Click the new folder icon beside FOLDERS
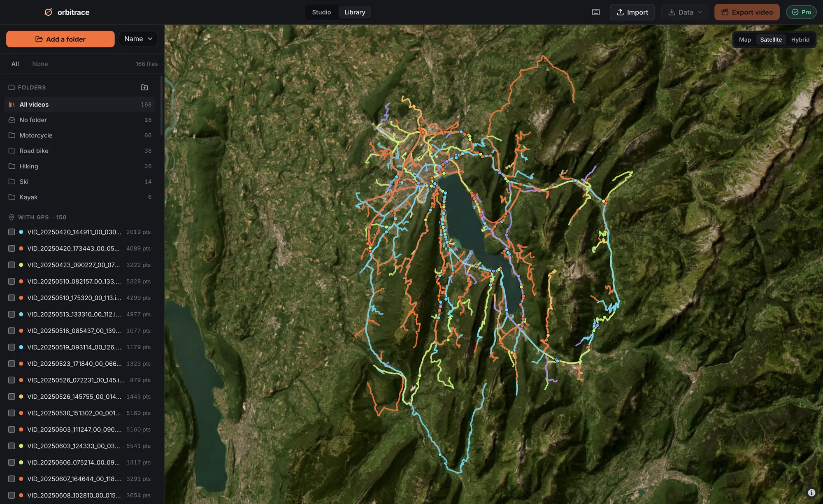This screenshot has width=823, height=504. tap(144, 87)
